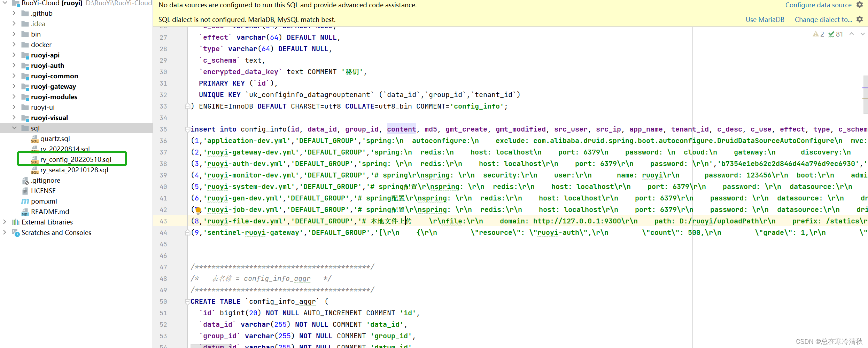Expand Scratches and Consoles node
This screenshot has height=348, width=868.
click(5, 232)
